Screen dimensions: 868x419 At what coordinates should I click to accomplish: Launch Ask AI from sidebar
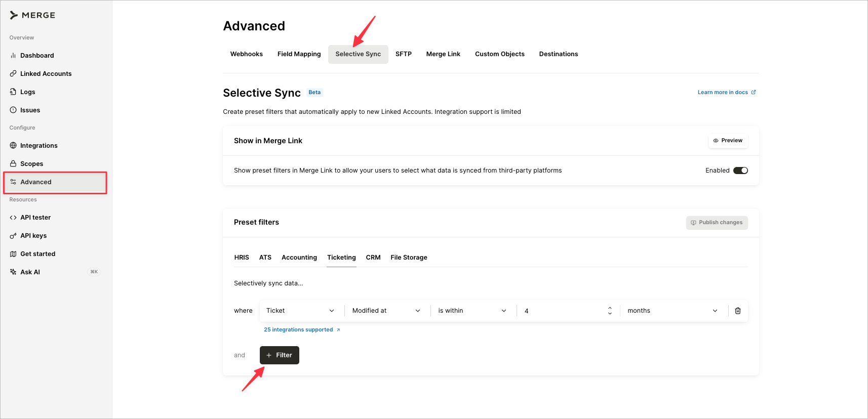56,272
